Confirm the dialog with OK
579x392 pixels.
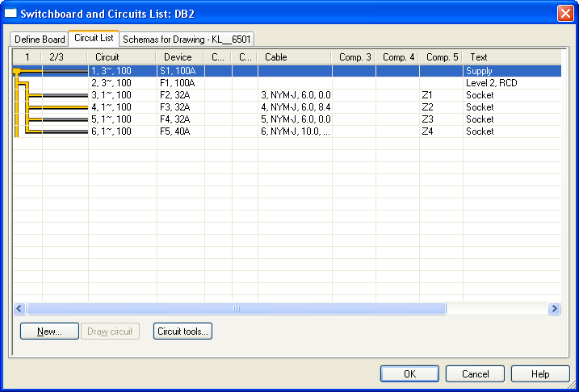[x=409, y=374]
